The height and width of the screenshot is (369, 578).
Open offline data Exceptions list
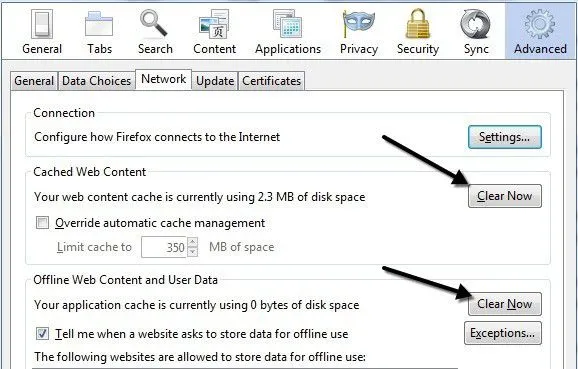click(x=503, y=333)
